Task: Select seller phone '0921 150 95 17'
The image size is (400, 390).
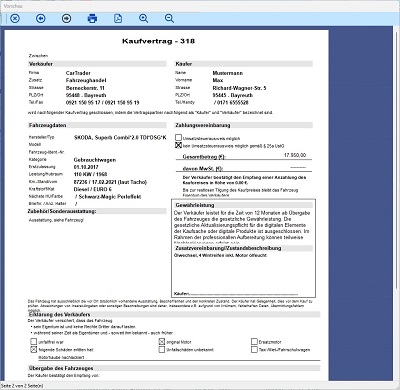Action: click(82, 102)
